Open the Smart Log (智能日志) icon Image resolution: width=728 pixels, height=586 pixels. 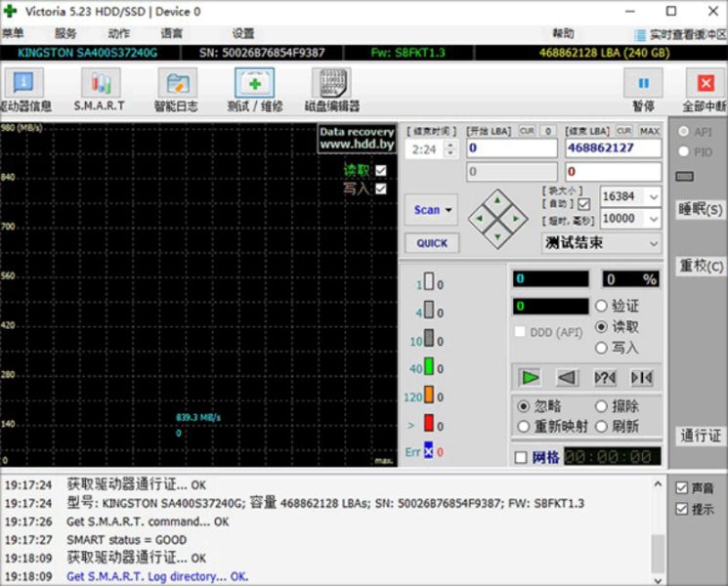click(177, 84)
